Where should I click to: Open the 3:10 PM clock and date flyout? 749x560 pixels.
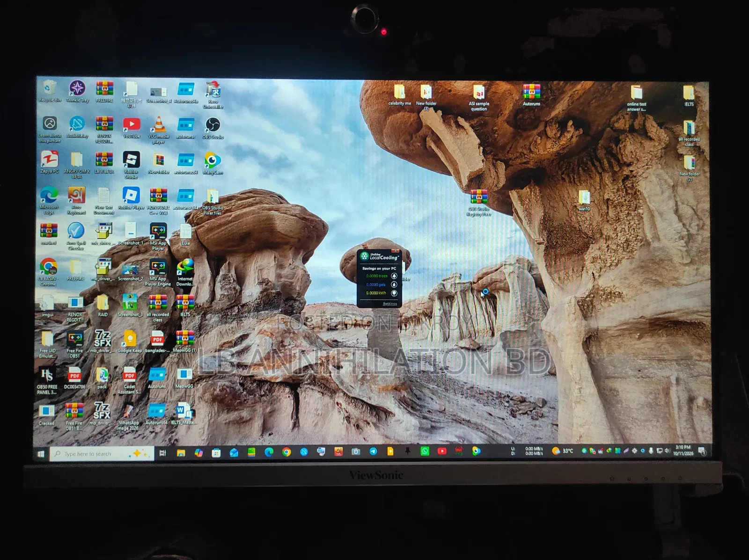(x=683, y=451)
